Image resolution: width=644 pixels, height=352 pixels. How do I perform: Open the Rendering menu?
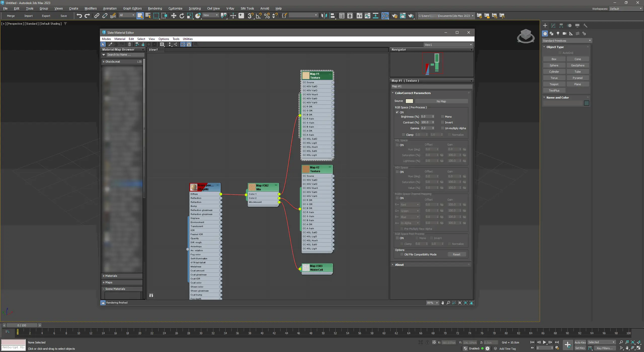click(155, 8)
